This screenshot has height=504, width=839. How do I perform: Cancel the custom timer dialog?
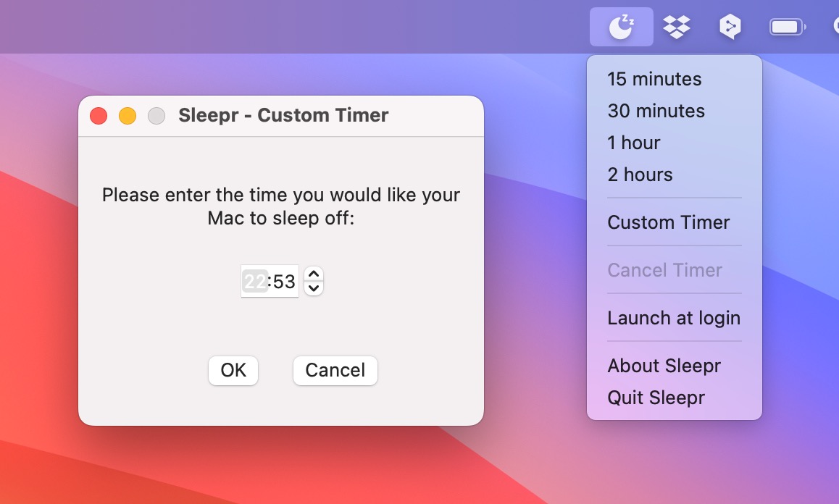click(x=335, y=370)
